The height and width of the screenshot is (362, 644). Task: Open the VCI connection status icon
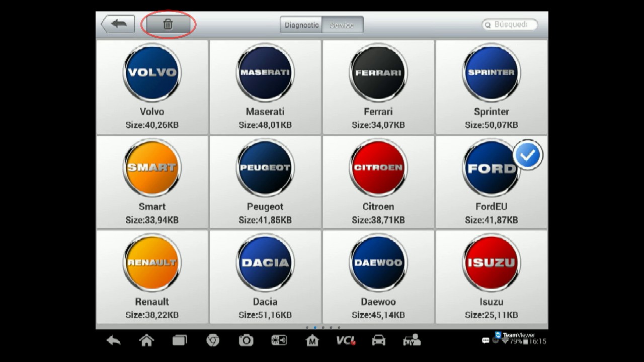(x=346, y=340)
